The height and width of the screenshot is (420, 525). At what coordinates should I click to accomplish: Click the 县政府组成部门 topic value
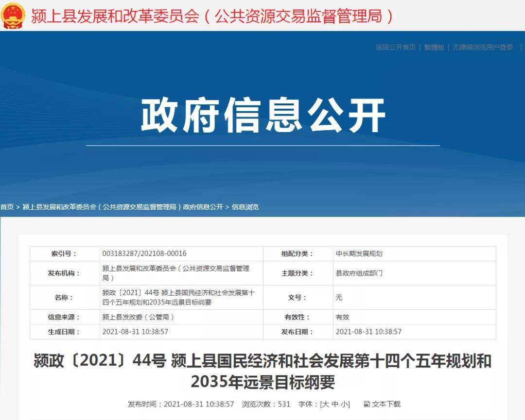(359, 273)
